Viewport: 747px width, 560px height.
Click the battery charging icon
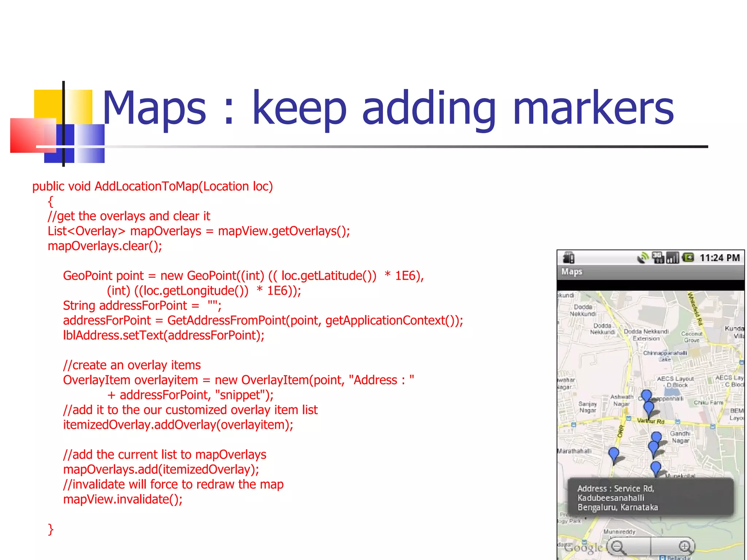(x=688, y=258)
